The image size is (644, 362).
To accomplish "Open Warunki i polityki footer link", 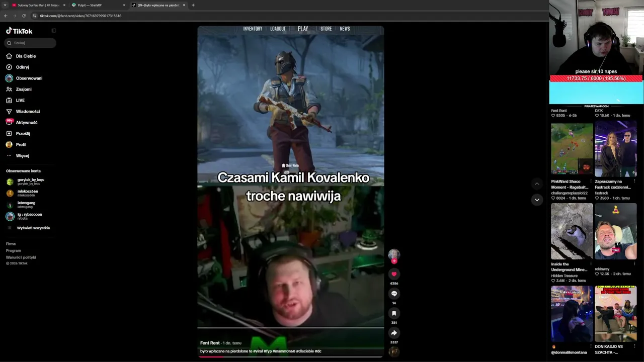I will (x=21, y=257).
